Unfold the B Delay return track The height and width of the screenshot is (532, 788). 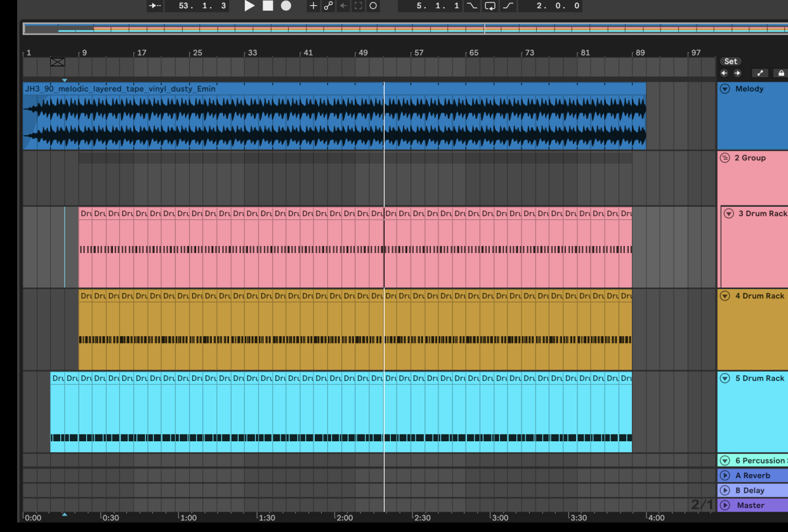(x=726, y=490)
